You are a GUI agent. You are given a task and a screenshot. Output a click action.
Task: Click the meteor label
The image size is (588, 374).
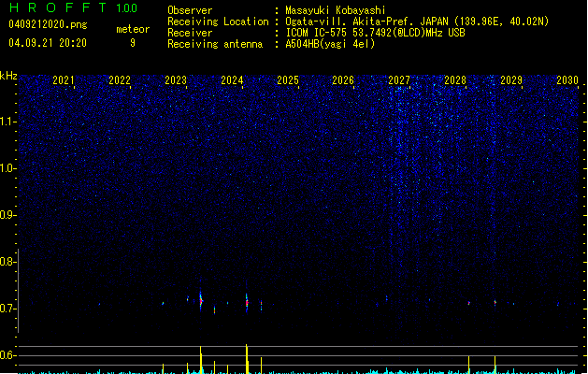click(x=133, y=29)
